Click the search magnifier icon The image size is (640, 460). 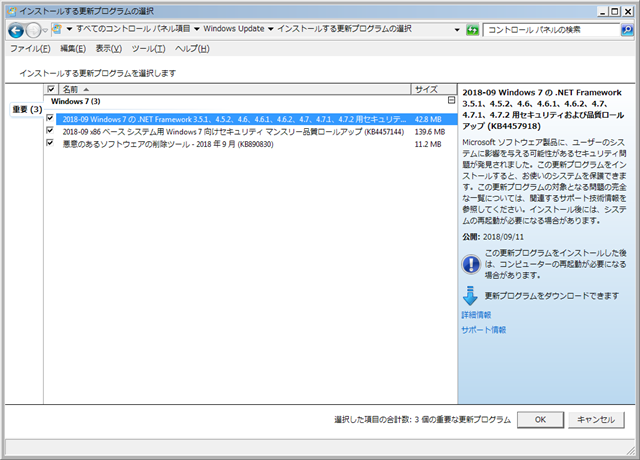pos(627,30)
